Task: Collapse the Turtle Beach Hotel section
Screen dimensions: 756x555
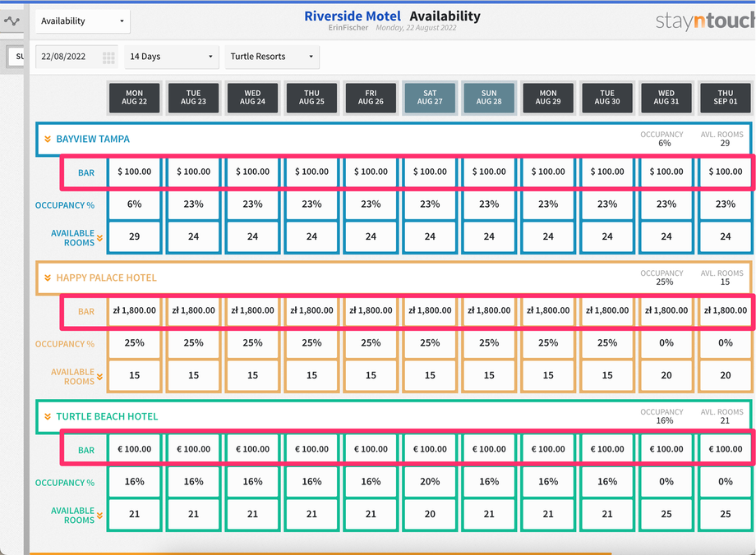Action: (x=48, y=417)
